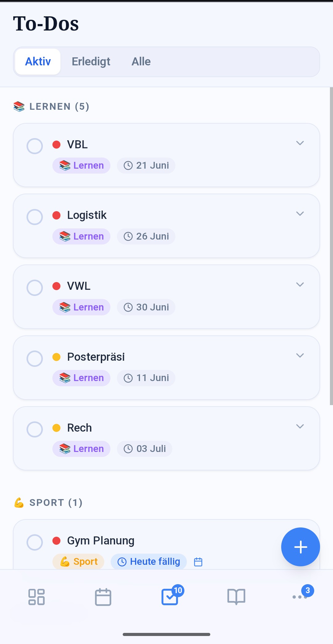Open the calendar icon in bottom navigation
This screenshot has height=644, width=333.
pyautogui.click(x=103, y=597)
